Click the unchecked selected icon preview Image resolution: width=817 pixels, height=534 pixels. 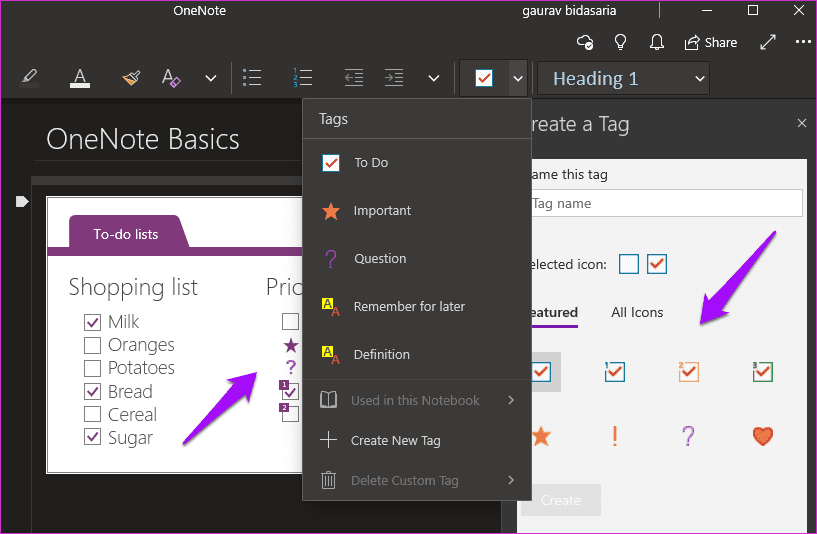(629, 264)
